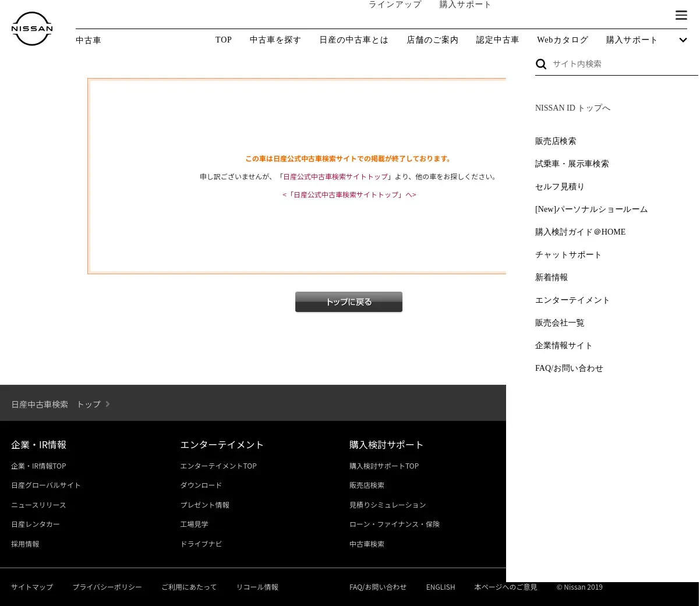The height and width of the screenshot is (606, 700).
Task: Open ローン・ファイナンス・保険 footer link
Action: (394, 525)
